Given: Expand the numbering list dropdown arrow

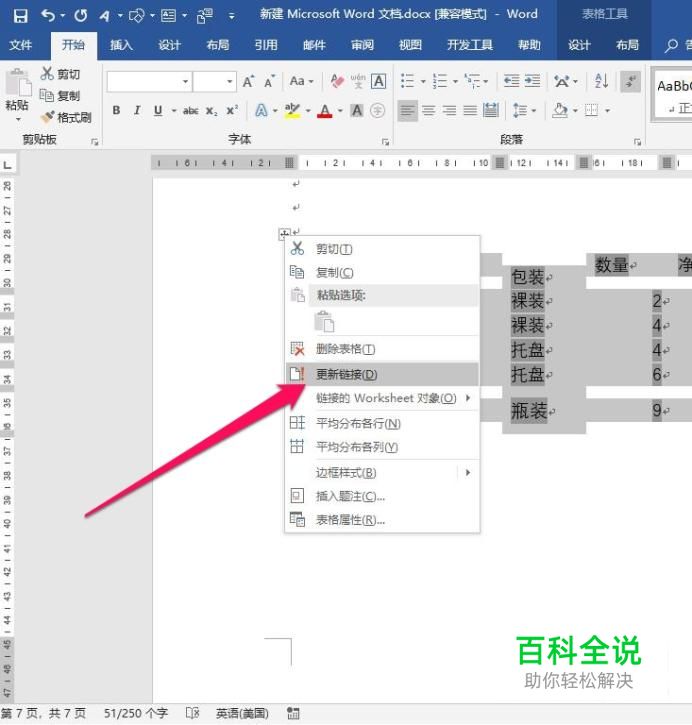Looking at the screenshot, I should (x=455, y=82).
